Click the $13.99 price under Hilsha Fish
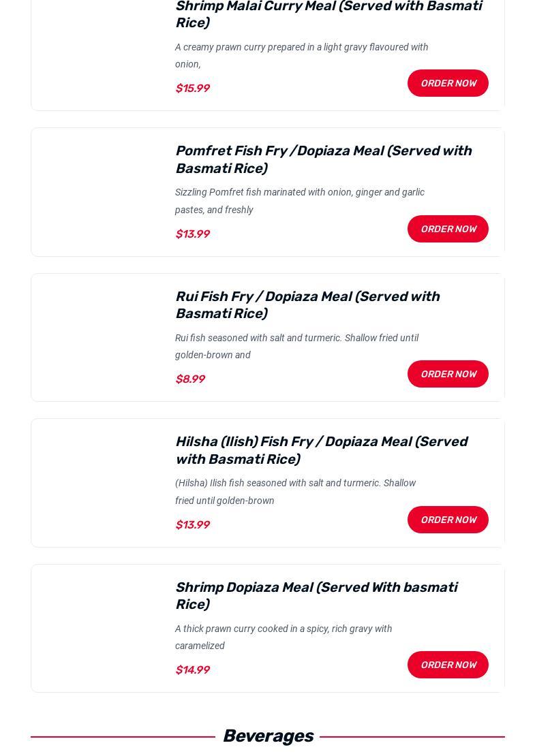The image size is (535, 756). pyautogui.click(x=192, y=525)
